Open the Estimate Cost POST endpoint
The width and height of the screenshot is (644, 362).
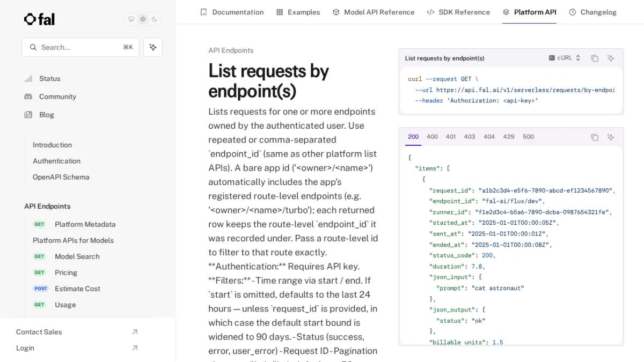point(77,289)
